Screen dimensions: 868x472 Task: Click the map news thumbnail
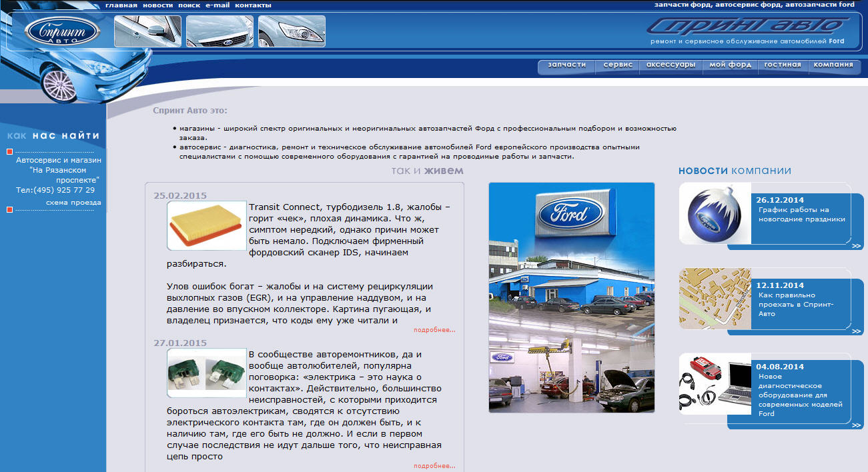click(715, 299)
